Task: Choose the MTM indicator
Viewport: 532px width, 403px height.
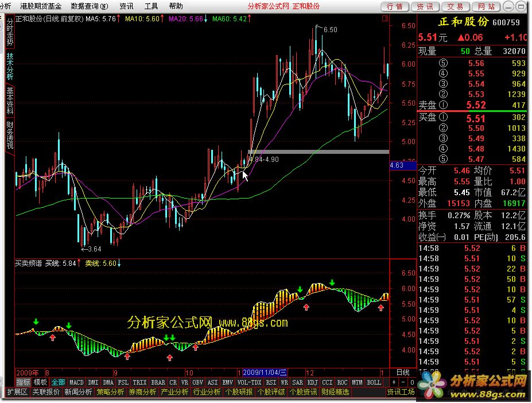Action: coord(357,382)
